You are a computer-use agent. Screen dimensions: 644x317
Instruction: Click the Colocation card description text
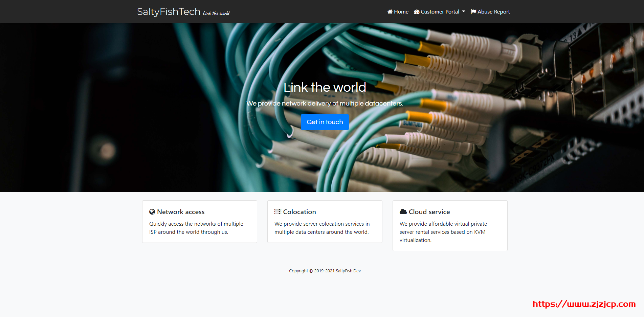322,228
